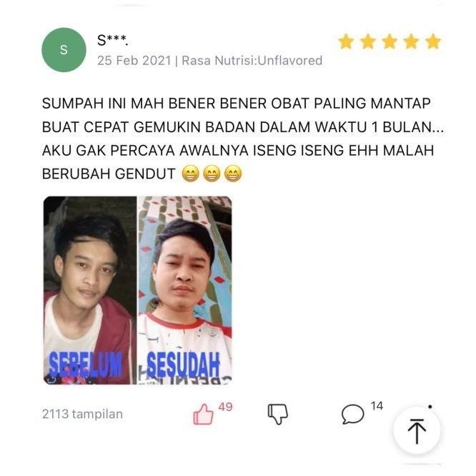
Task: Click the 2113 tampilan views label
Action: pyautogui.click(x=82, y=414)
